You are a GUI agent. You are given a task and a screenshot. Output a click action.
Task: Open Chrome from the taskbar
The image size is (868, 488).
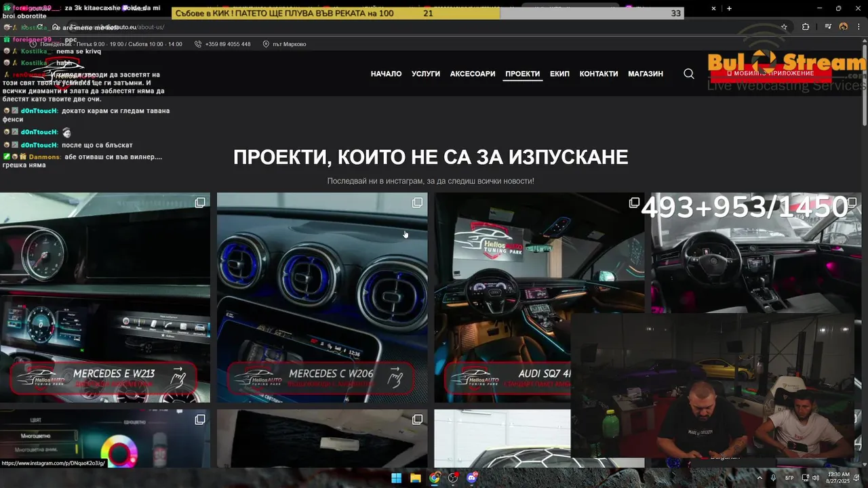(x=434, y=478)
